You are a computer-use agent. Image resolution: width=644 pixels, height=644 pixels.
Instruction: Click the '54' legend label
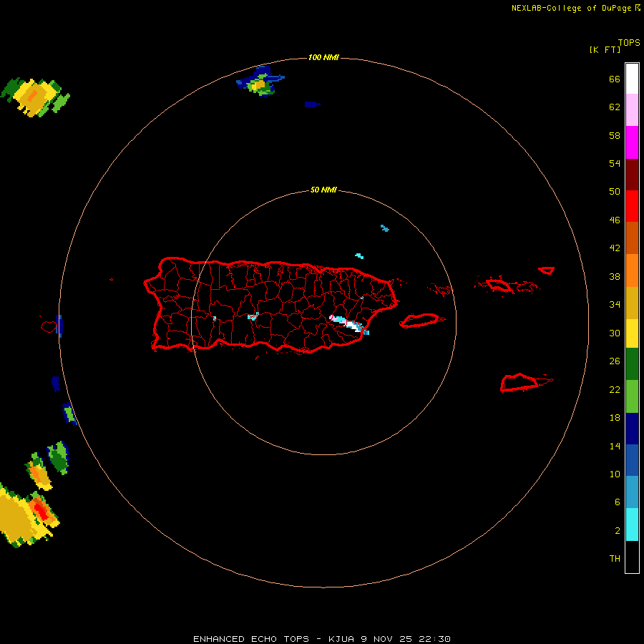[615, 163]
